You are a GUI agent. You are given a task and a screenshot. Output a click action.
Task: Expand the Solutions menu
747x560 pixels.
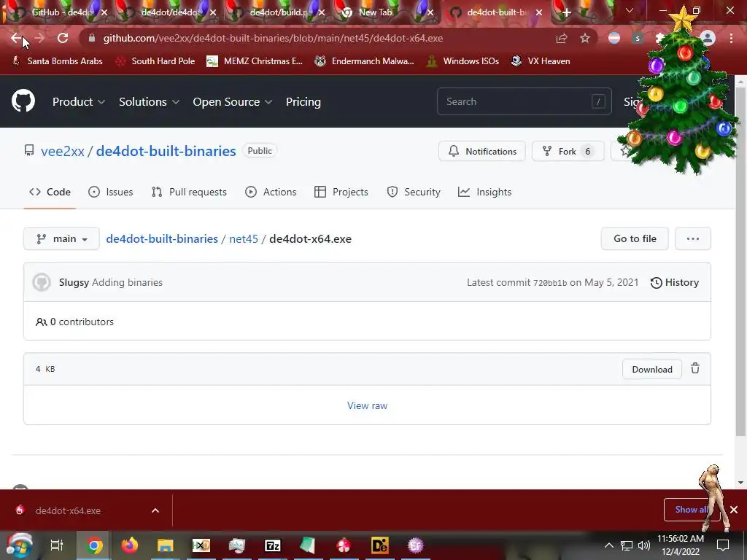coord(149,102)
